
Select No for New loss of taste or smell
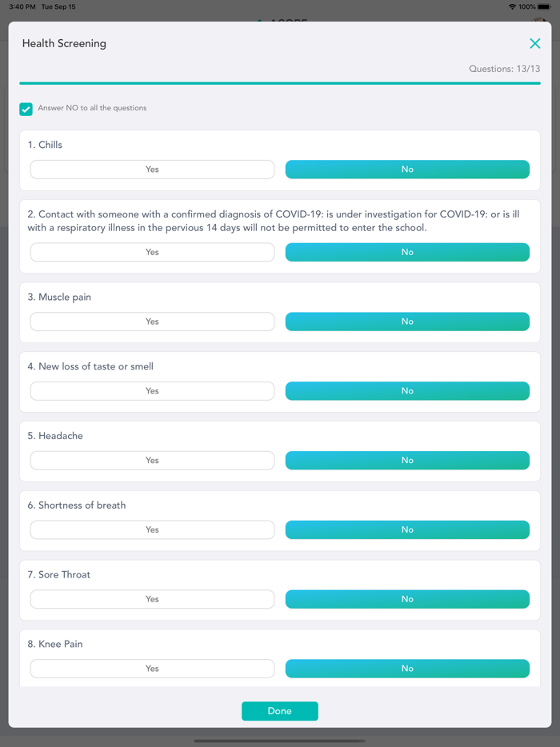pos(407,390)
